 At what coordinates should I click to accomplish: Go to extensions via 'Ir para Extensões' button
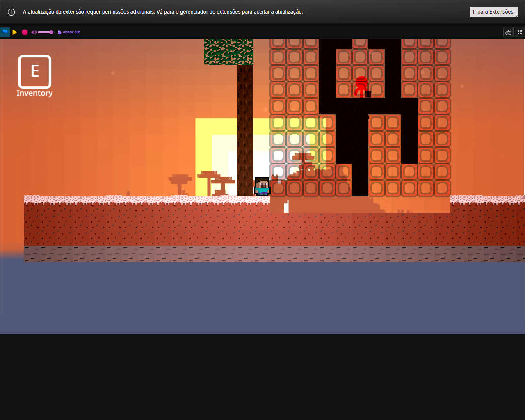point(494,12)
